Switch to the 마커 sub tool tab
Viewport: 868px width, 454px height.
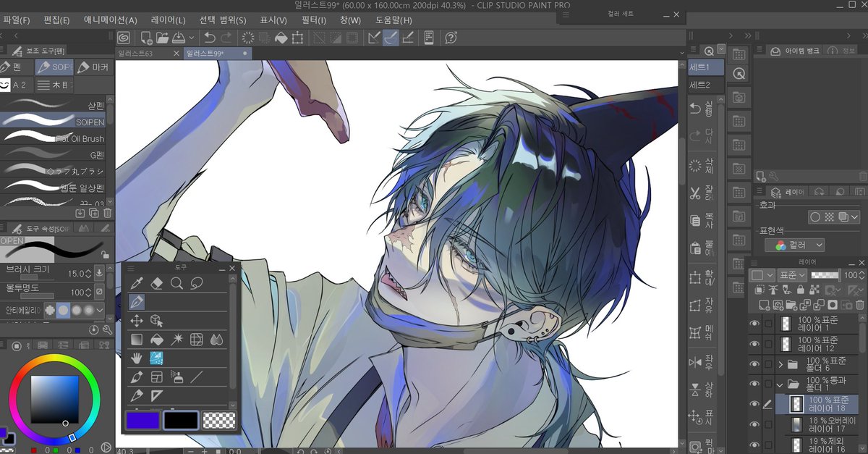[94, 67]
